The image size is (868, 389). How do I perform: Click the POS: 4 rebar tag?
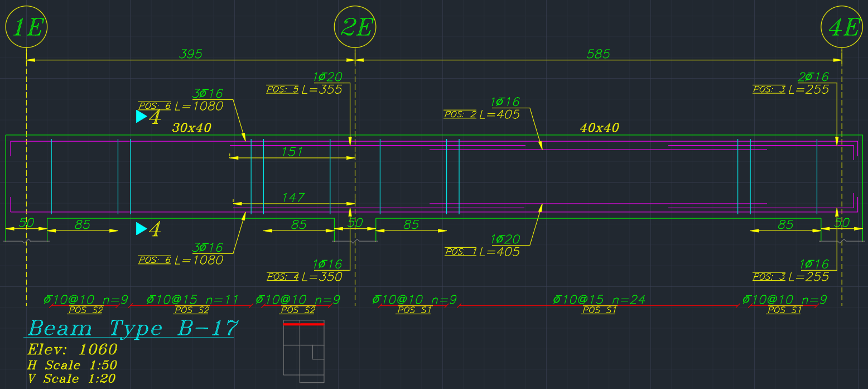pyautogui.click(x=282, y=276)
